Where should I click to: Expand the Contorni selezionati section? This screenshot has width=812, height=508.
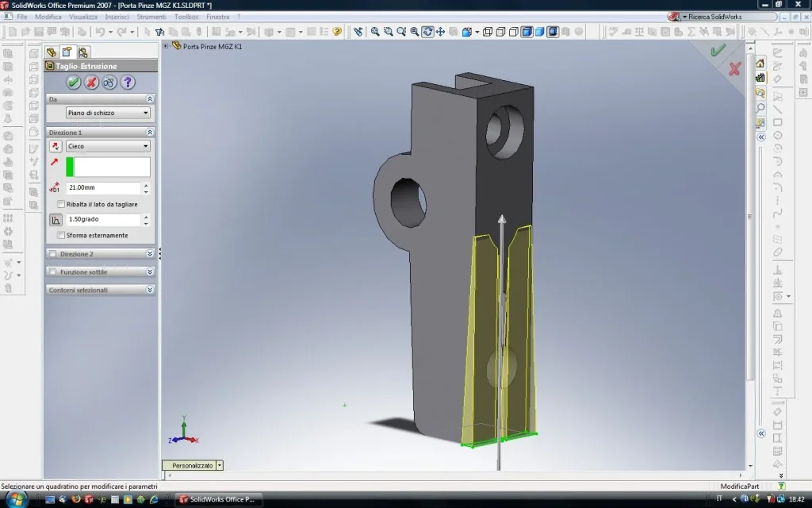tap(150, 291)
